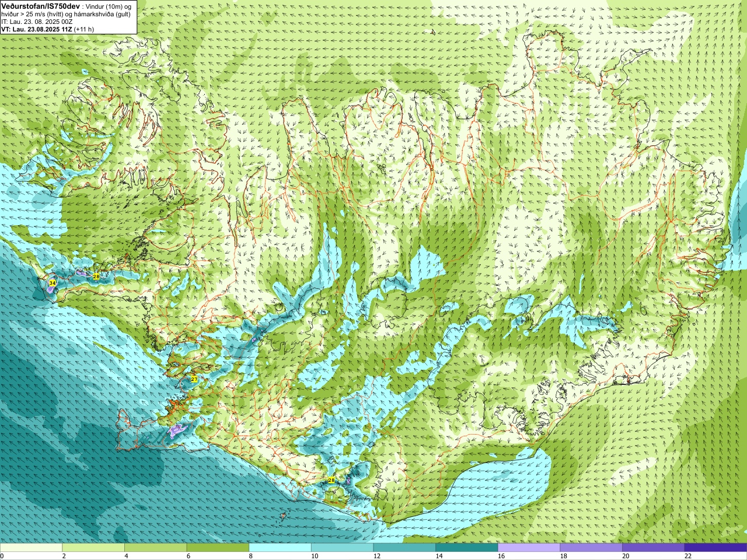Select the light cyan 8–10 m/s legend swatch
The image size is (747, 560).
tap(280, 548)
